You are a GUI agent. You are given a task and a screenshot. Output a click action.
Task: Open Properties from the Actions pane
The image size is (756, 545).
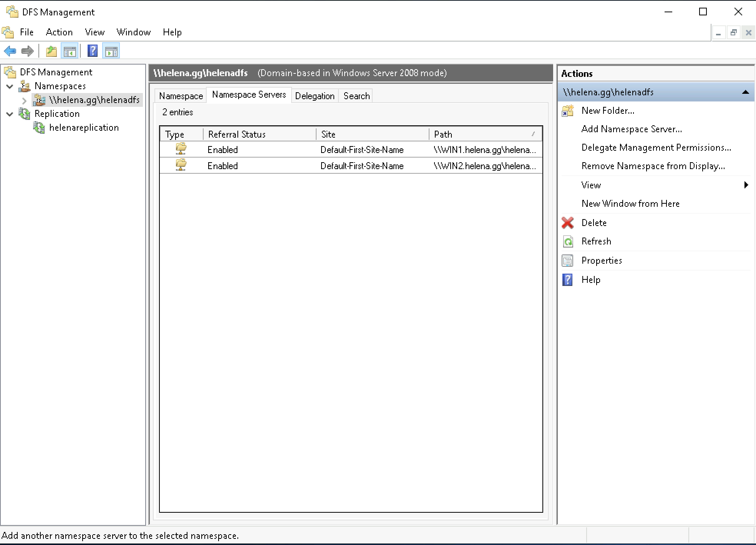coord(601,261)
